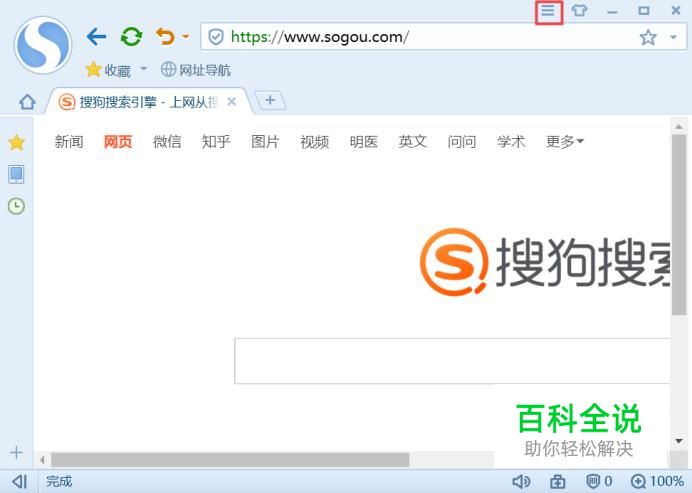Click the home icon beside tabs

pos(27,102)
